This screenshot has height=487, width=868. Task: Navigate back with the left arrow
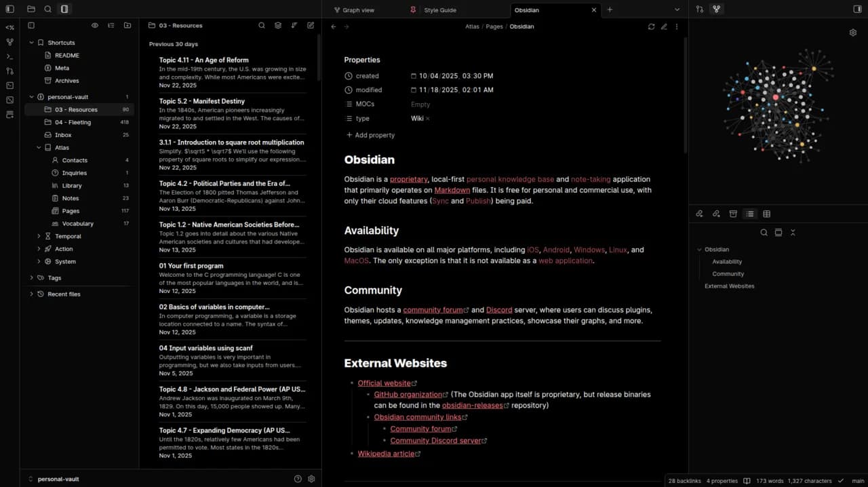click(333, 26)
